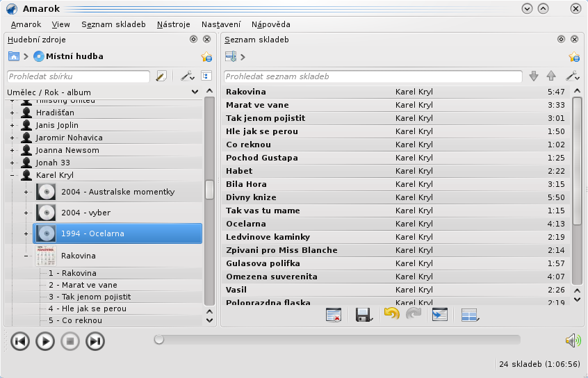Open the playlist layout selector icon
The height and width of the screenshot is (378, 588).
click(x=470, y=315)
